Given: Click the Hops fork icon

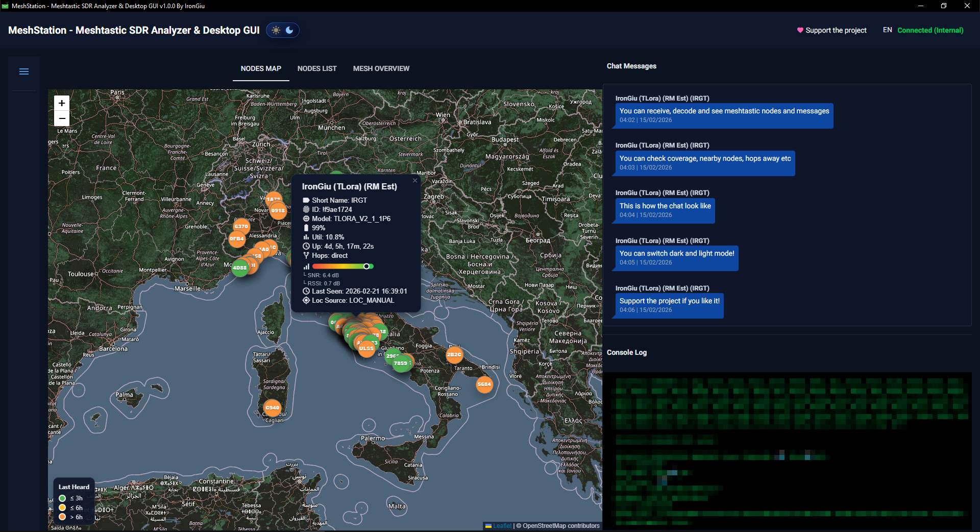Looking at the screenshot, I should [x=306, y=255].
